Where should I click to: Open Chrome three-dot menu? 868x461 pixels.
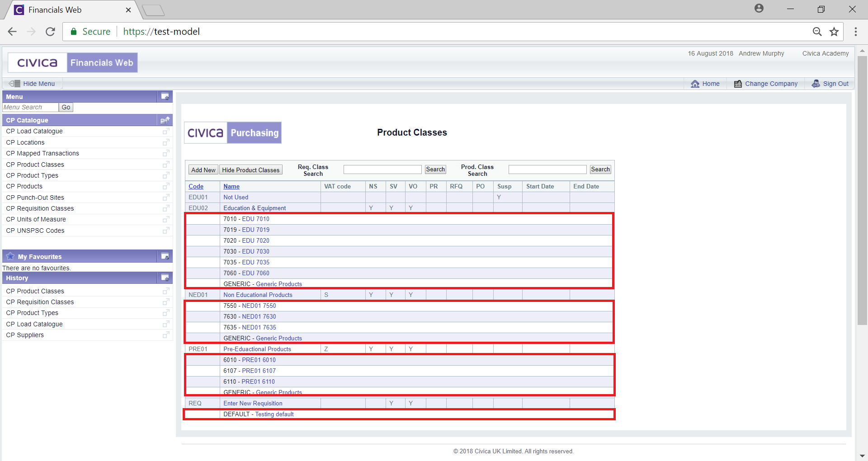click(x=855, y=32)
